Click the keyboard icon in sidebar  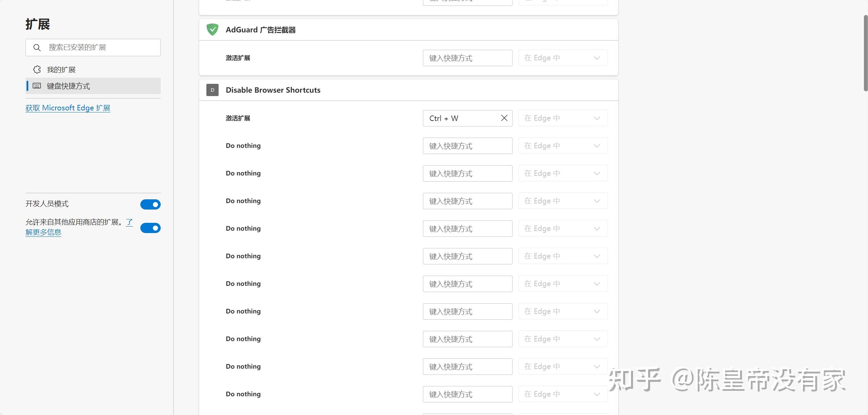tap(37, 86)
